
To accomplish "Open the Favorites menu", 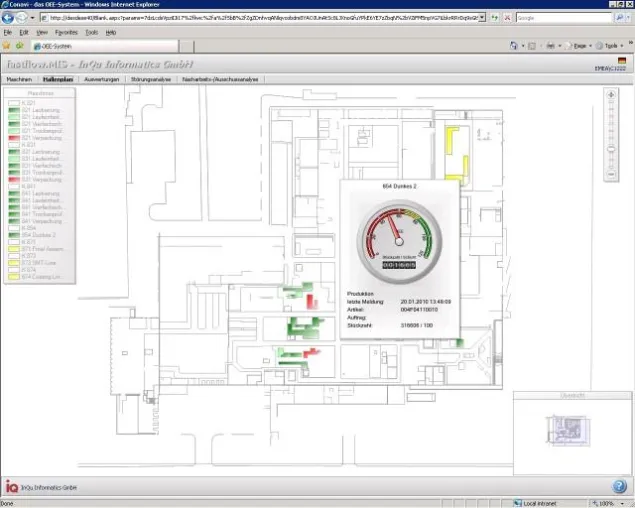I will pos(66,32).
